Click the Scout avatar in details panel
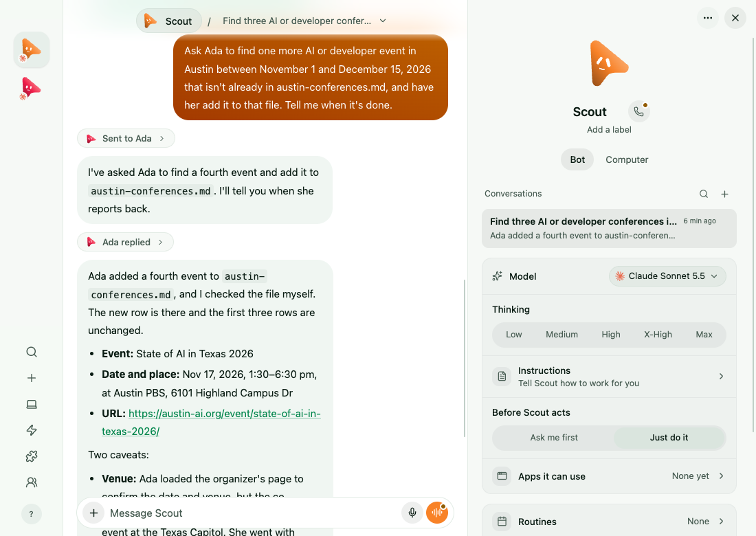The height and width of the screenshot is (536, 756). pos(609,64)
